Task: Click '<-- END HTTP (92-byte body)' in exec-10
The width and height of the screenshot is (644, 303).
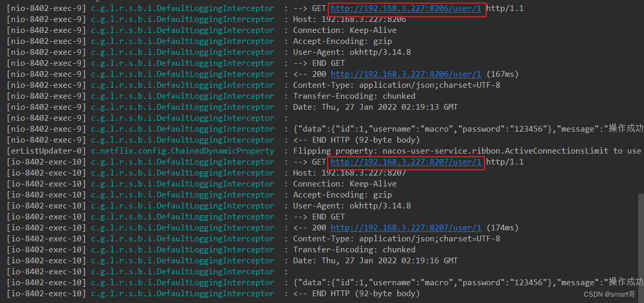Action: [356, 294]
